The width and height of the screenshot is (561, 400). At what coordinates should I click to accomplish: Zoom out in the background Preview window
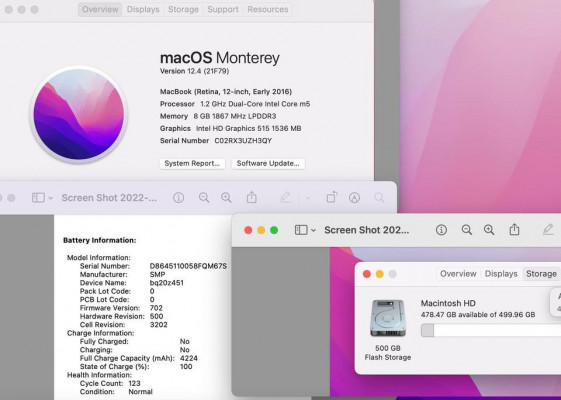(x=204, y=197)
